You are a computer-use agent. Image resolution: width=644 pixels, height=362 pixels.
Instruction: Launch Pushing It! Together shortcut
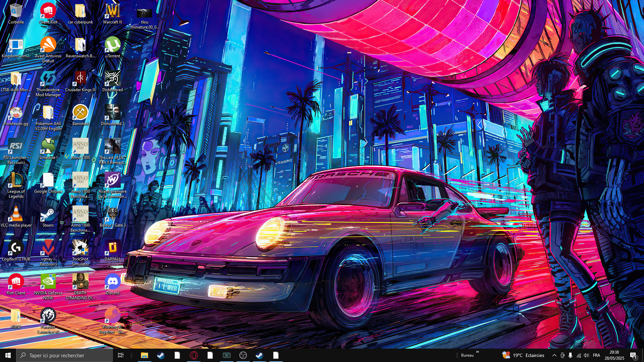tap(112, 321)
